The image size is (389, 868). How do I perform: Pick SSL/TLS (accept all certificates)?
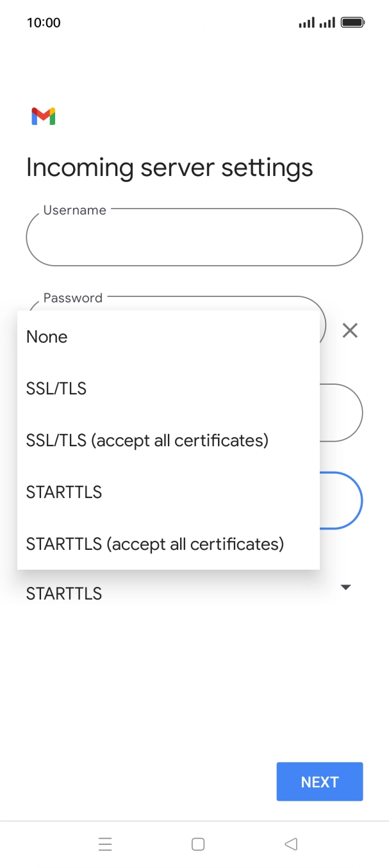[147, 440]
